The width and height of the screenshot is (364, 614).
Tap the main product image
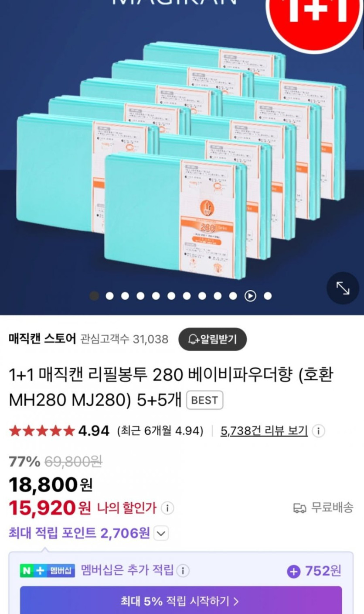point(182,157)
